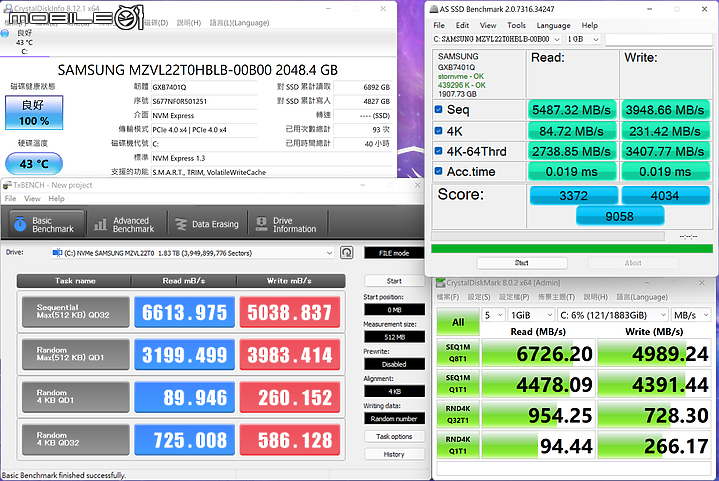The height and width of the screenshot is (481, 719).
Task: Open the TxBENCH File menu
Action: (11, 199)
